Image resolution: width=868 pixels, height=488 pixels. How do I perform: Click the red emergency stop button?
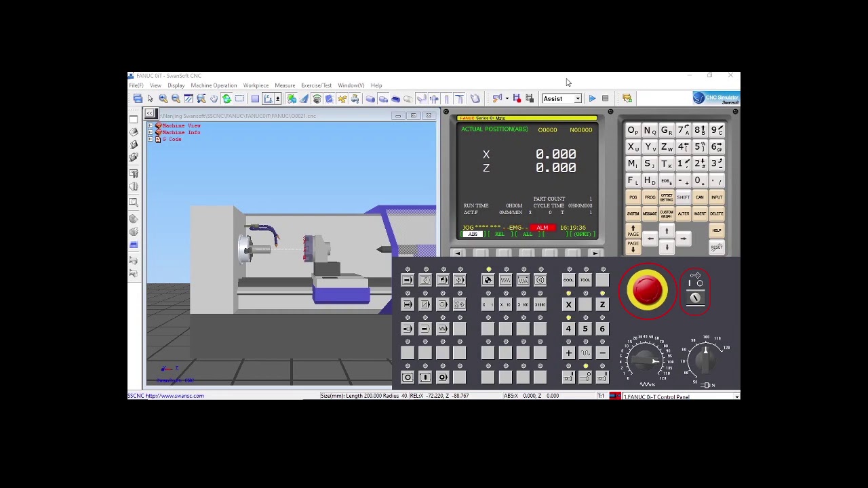(647, 291)
